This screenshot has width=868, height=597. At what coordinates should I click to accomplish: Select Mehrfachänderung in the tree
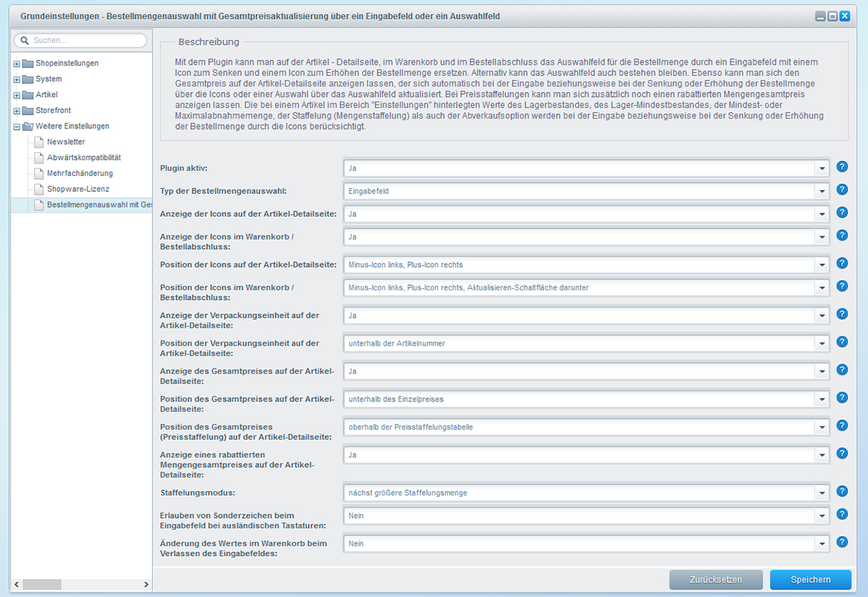tap(80, 173)
